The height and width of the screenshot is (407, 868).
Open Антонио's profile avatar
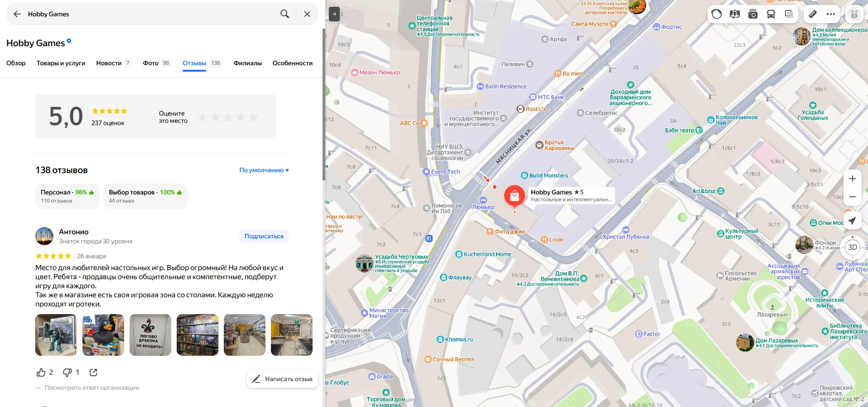[x=44, y=236]
